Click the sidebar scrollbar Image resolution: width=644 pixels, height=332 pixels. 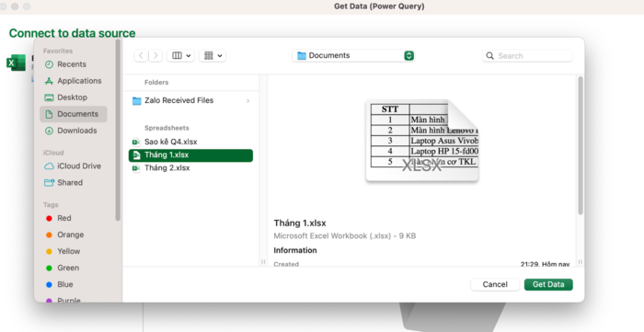[118, 131]
